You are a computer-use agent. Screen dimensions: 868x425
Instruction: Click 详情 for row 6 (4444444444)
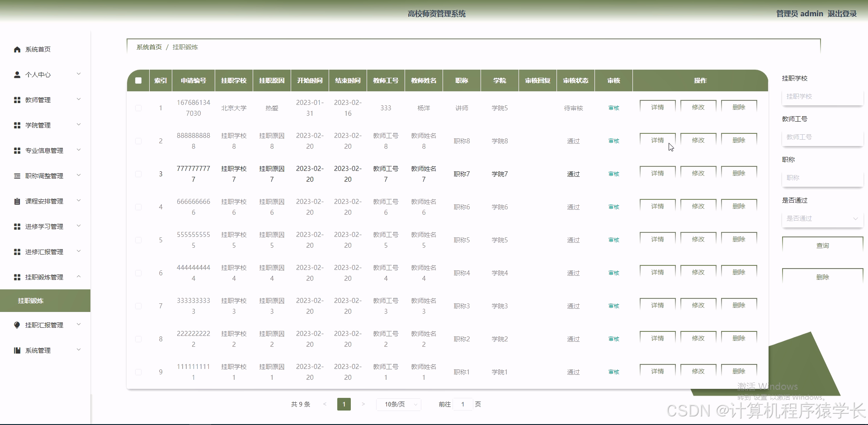(x=657, y=272)
